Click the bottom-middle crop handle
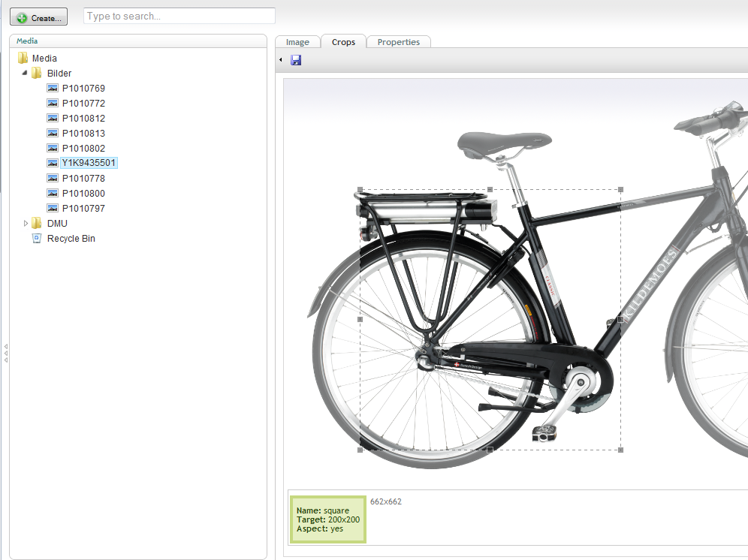This screenshot has width=748, height=560. pos(490,450)
